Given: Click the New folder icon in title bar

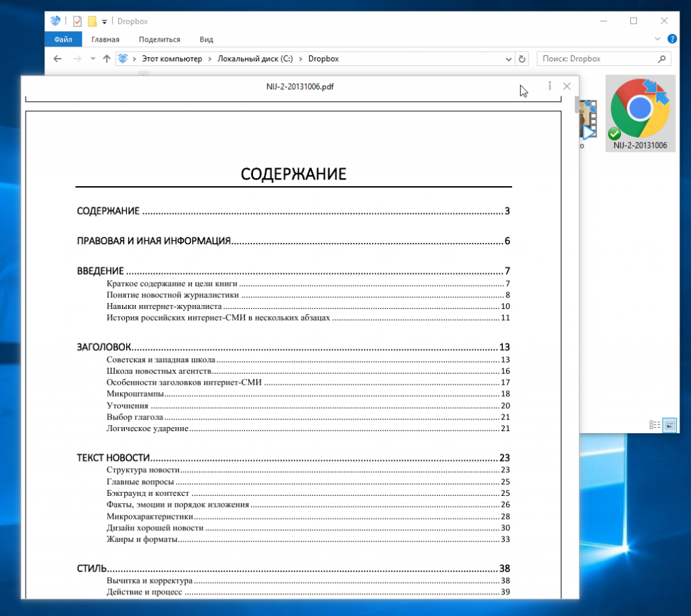Looking at the screenshot, I should point(92,21).
